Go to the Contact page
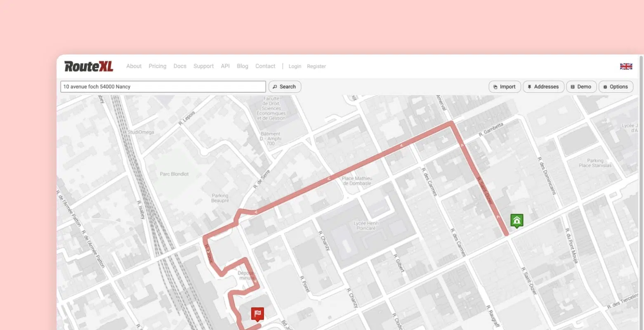Screen dimensions: 644x330 click(265, 66)
